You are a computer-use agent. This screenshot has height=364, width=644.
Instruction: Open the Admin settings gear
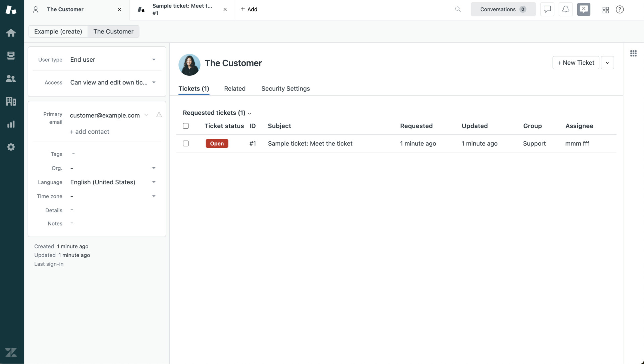pos(11,147)
